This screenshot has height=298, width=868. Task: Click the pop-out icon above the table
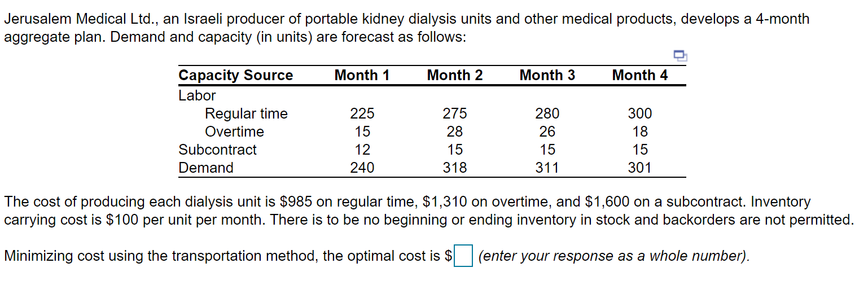pos(681,55)
